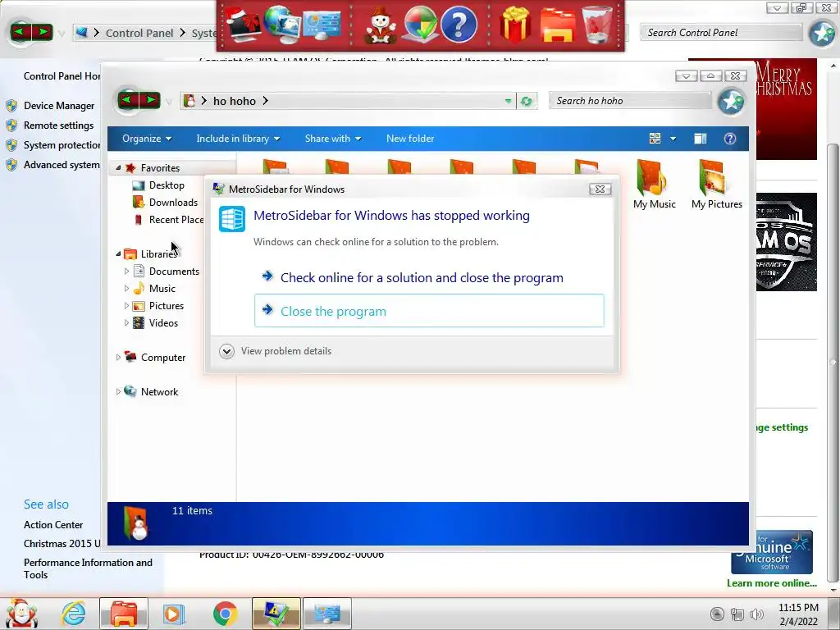Image resolution: width=840 pixels, height=630 pixels.
Task: Open Action Center under See also
Action: [53, 525]
